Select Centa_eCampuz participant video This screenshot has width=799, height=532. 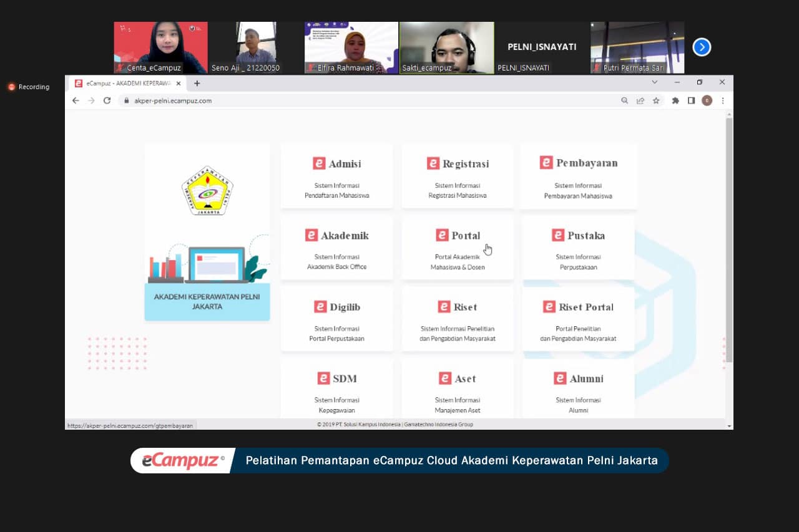point(160,48)
